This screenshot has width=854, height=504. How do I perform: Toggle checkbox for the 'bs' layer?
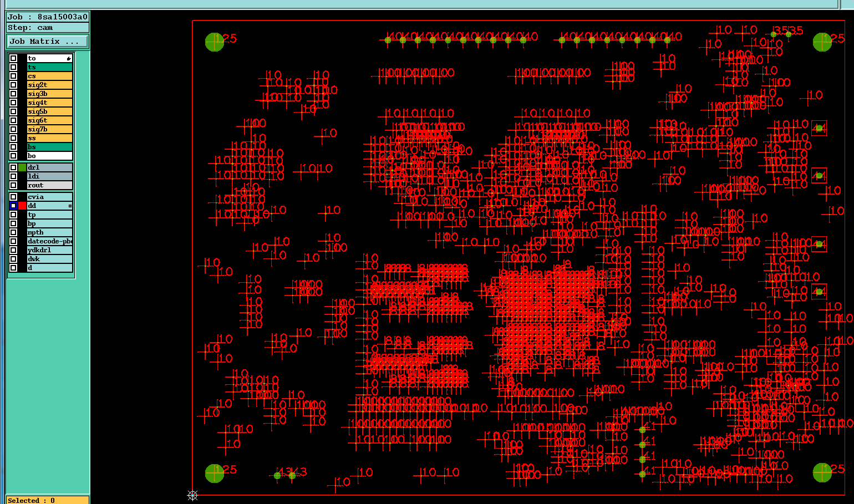point(13,147)
